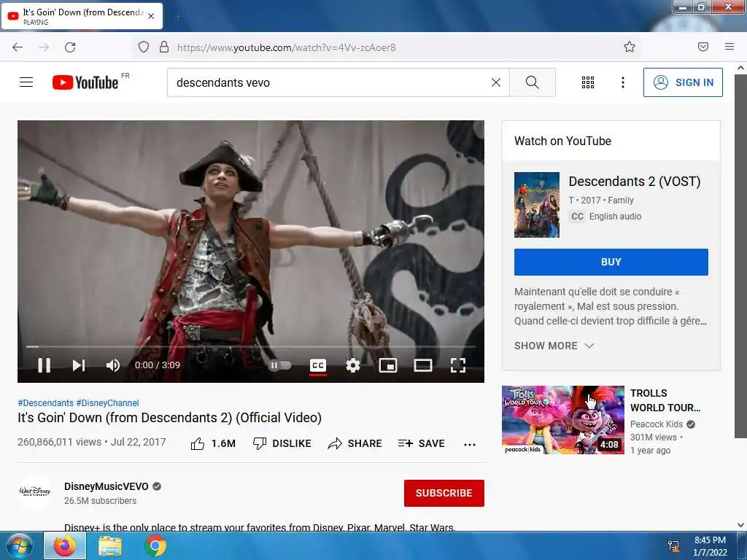Click the scrollbar down arrow
The image size is (747, 560).
[741, 525]
